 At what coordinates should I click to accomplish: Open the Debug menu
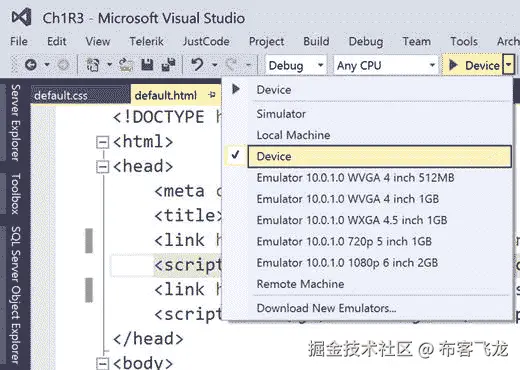pos(366,41)
